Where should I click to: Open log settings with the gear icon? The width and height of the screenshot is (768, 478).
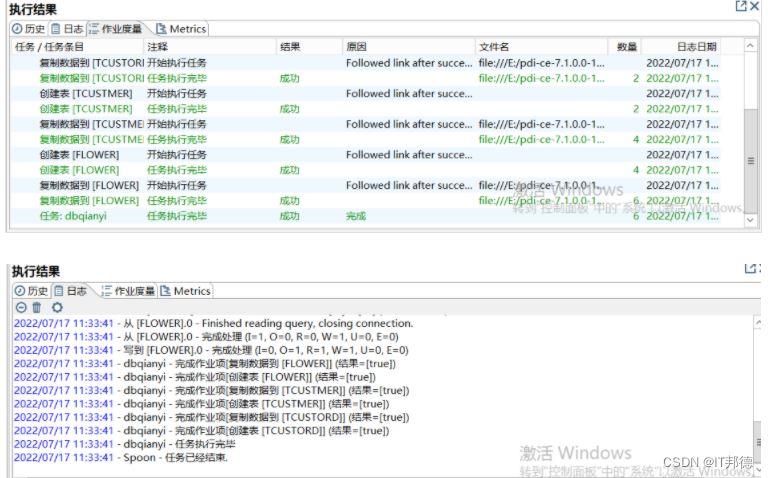(x=57, y=308)
